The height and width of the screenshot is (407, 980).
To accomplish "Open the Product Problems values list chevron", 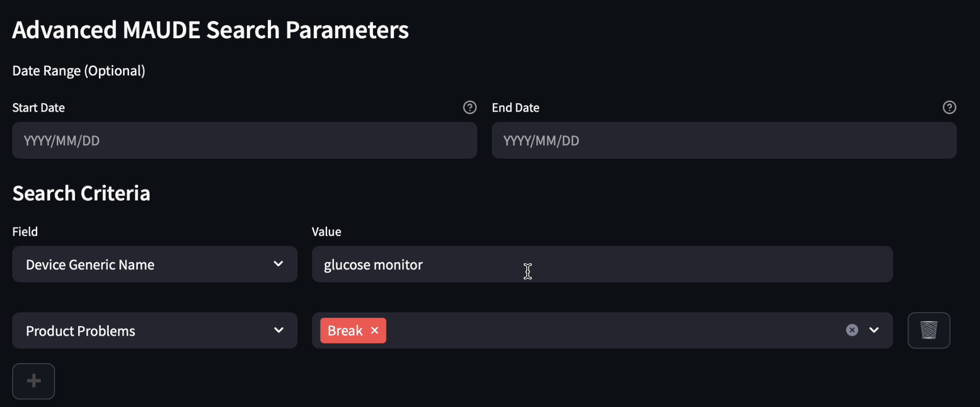I will point(874,330).
